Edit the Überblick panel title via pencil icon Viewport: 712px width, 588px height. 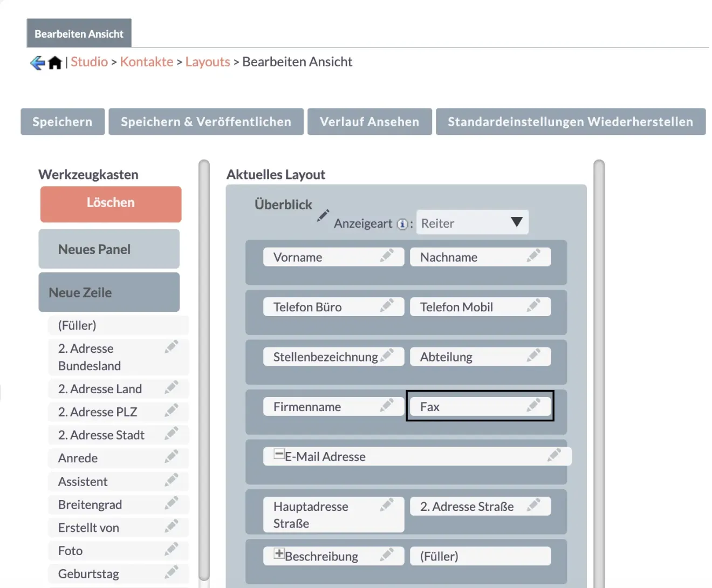323,215
